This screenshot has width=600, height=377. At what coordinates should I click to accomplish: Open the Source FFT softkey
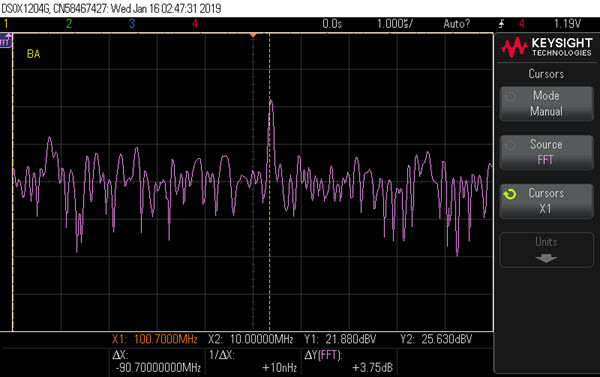tap(546, 152)
